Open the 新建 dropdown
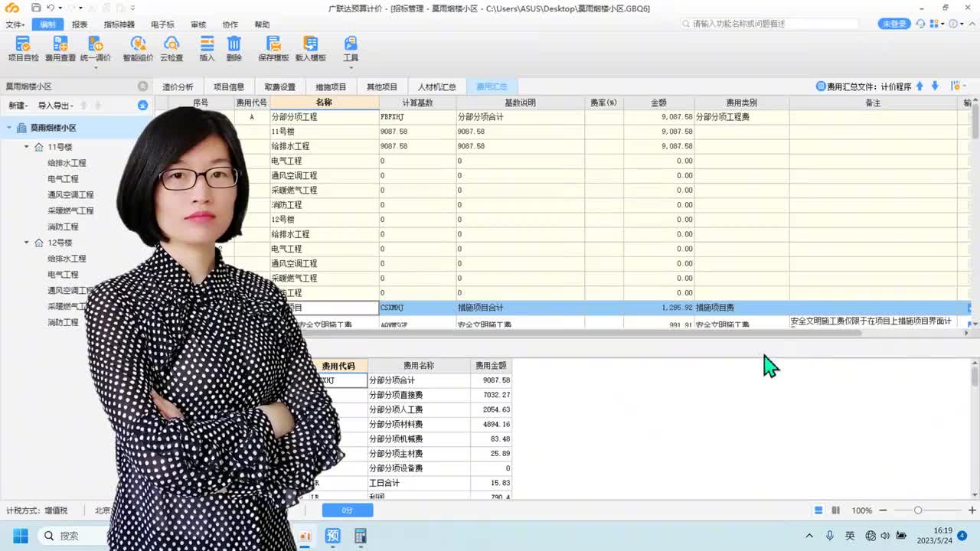This screenshot has width=980, height=551. (x=18, y=106)
